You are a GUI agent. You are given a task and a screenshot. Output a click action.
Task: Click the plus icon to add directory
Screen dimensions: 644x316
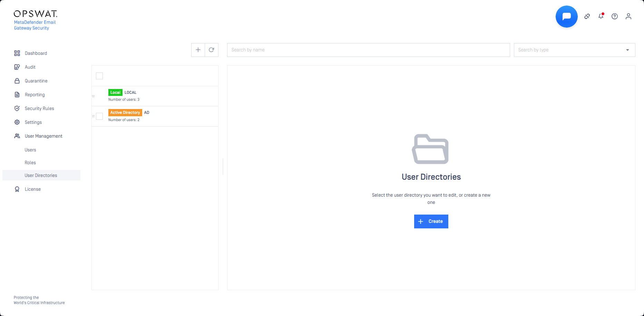pyautogui.click(x=198, y=50)
